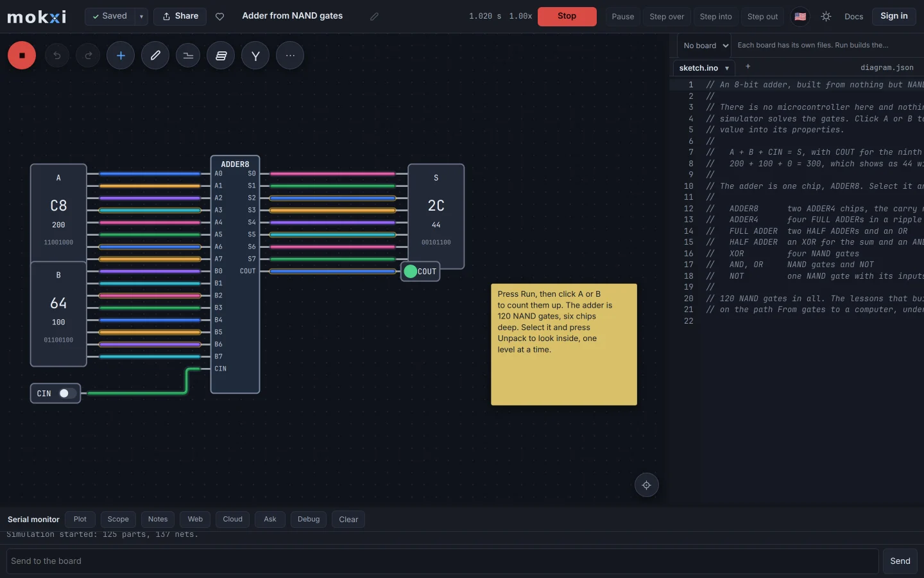The width and height of the screenshot is (924, 578).
Task: Toggle the CIN switch on
Action: (x=67, y=393)
